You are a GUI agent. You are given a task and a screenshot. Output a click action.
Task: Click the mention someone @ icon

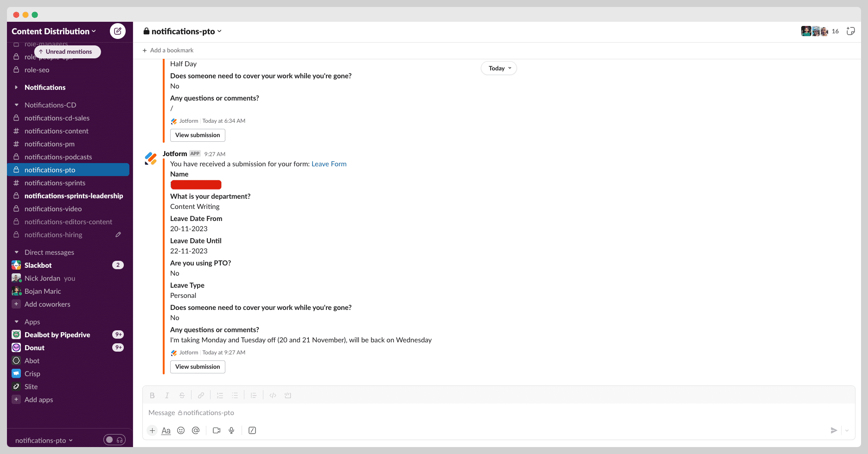[196, 430]
